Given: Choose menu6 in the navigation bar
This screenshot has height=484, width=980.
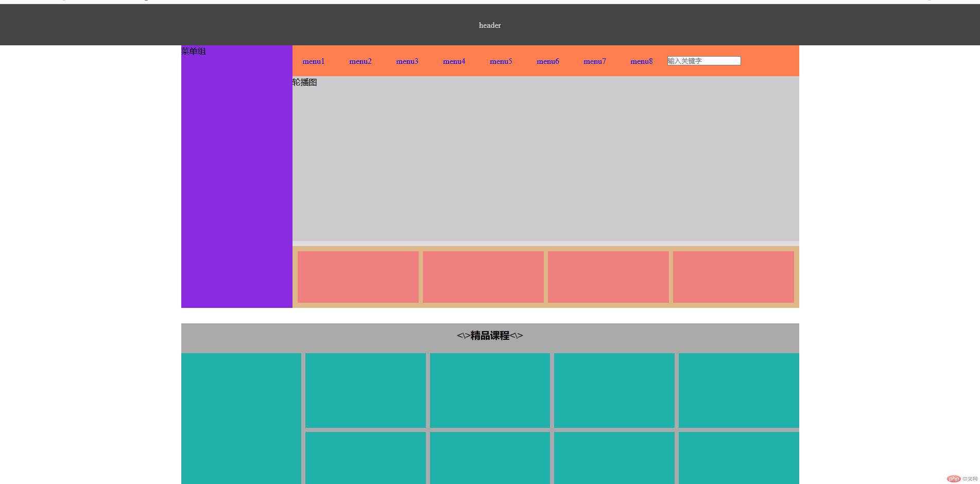Looking at the screenshot, I should pyautogui.click(x=547, y=61).
